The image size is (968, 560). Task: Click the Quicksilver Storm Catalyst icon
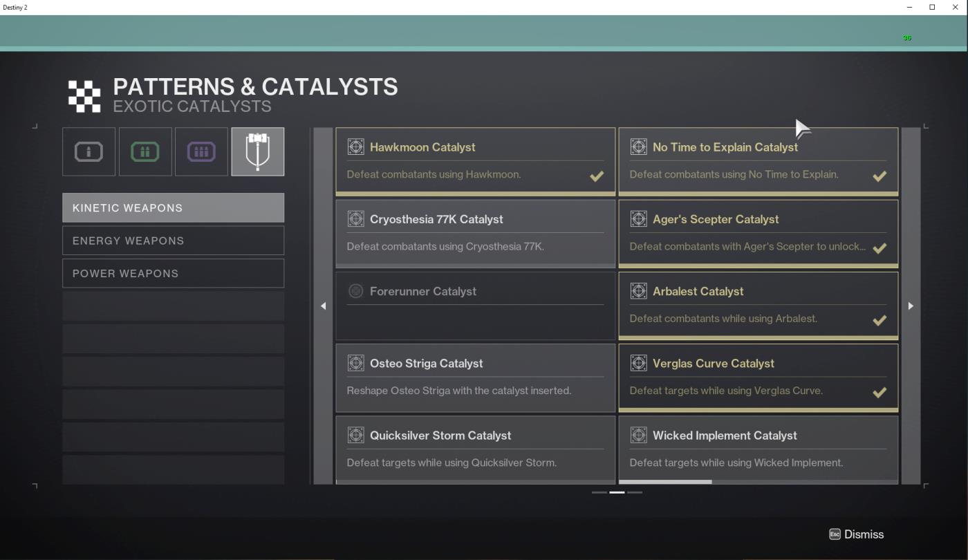pyautogui.click(x=355, y=436)
